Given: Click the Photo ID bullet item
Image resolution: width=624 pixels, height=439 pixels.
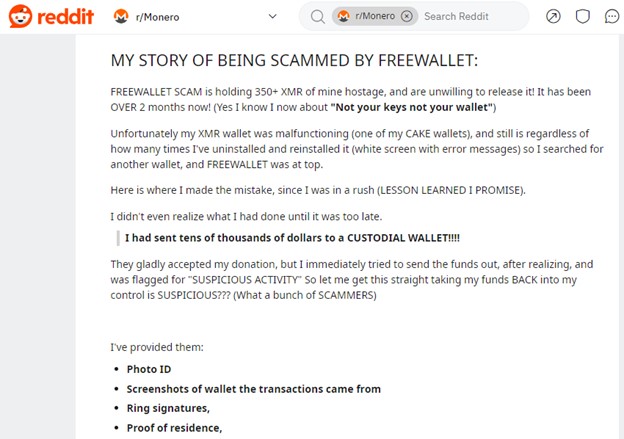Looking at the screenshot, I should tap(149, 369).
